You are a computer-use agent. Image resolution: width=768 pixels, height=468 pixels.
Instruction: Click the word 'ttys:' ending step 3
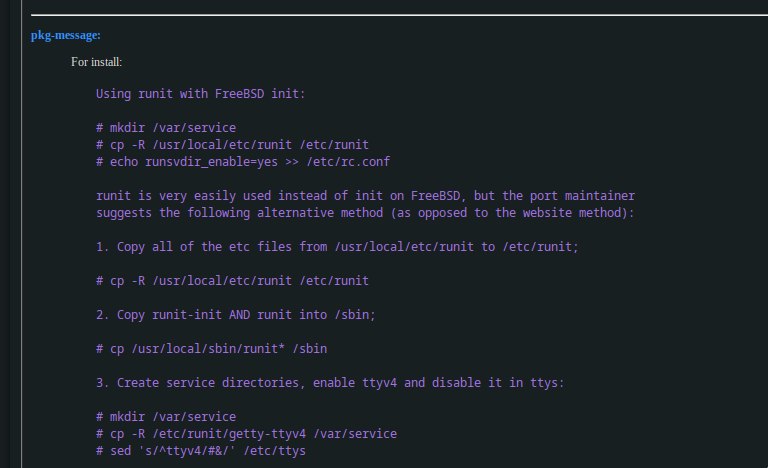(x=547, y=383)
